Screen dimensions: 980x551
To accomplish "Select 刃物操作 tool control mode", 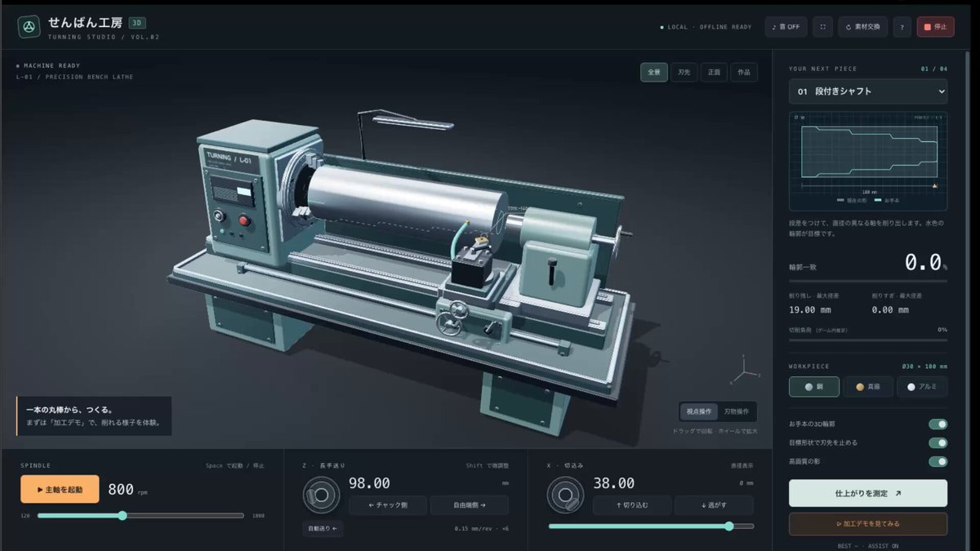I will pos(737,411).
